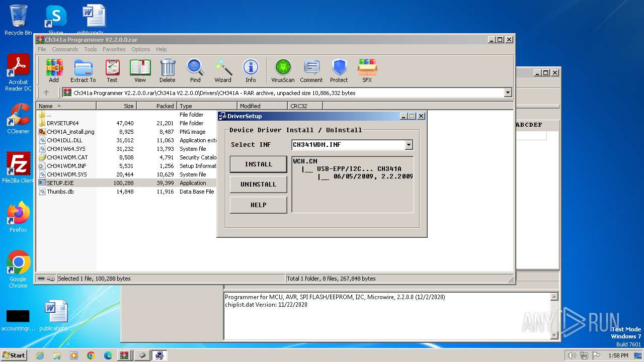Open the Tools menu
The width and height of the screenshot is (644, 362).
pos(91,49)
